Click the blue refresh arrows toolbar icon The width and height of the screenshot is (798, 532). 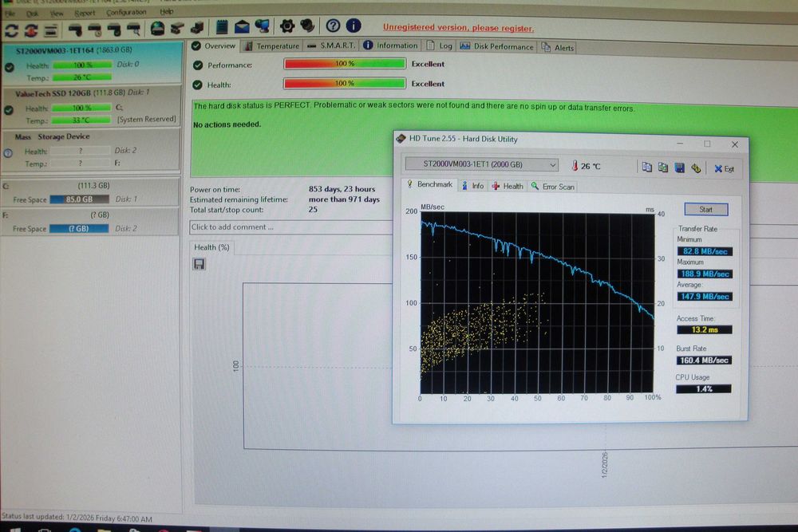(x=11, y=30)
